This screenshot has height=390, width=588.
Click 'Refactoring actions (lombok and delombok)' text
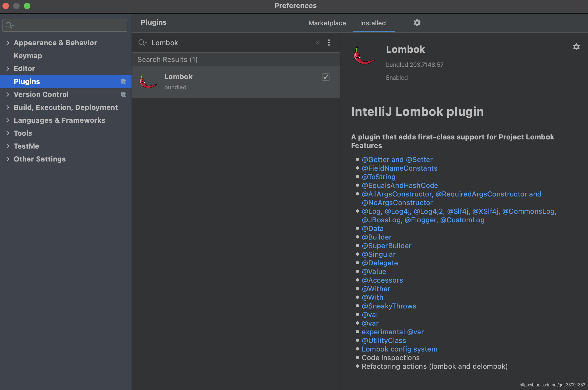[x=434, y=366]
